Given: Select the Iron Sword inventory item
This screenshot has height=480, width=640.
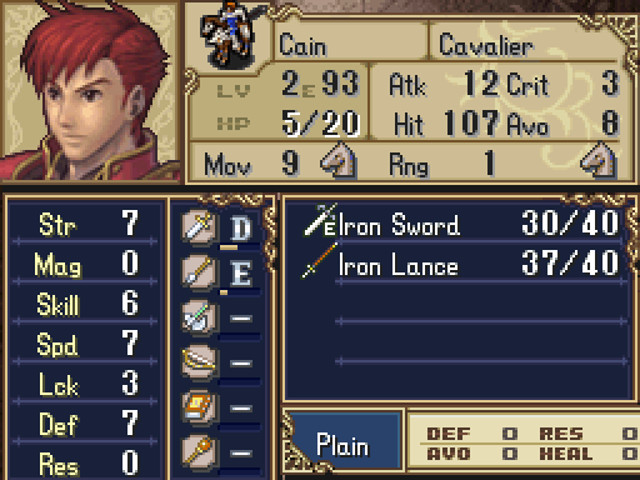Looking at the screenshot, I should click(x=461, y=223).
